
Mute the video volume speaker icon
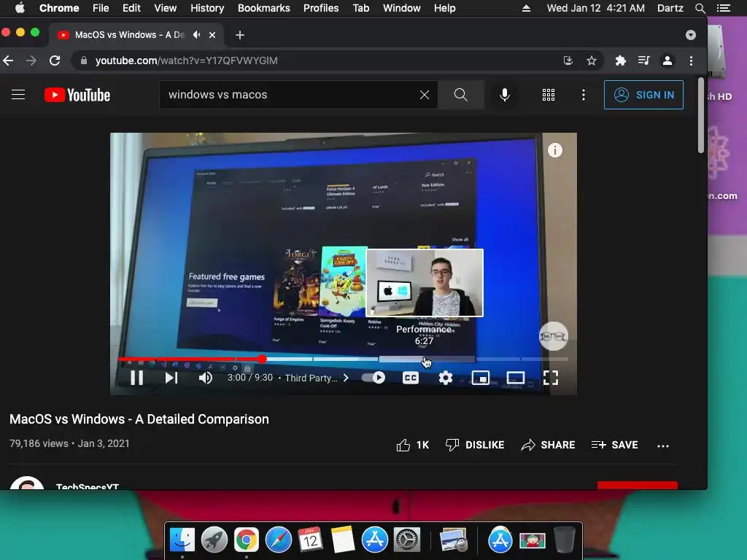205,378
